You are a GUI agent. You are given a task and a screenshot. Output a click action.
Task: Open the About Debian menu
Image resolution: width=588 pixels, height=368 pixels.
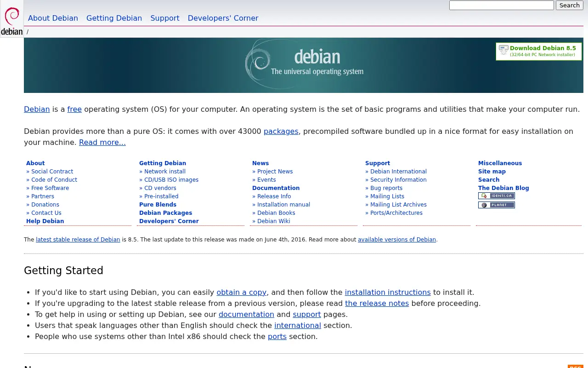53,18
